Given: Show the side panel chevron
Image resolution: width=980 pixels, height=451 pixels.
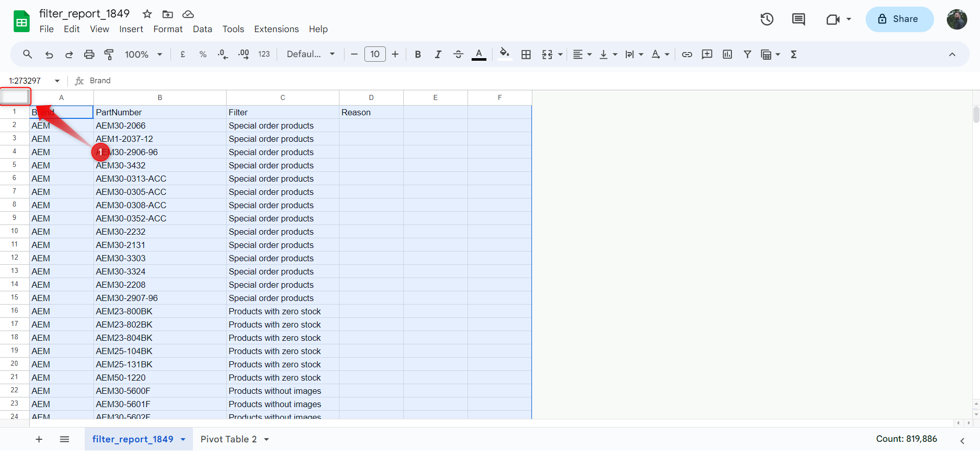Looking at the screenshot, I should point(962,441).
